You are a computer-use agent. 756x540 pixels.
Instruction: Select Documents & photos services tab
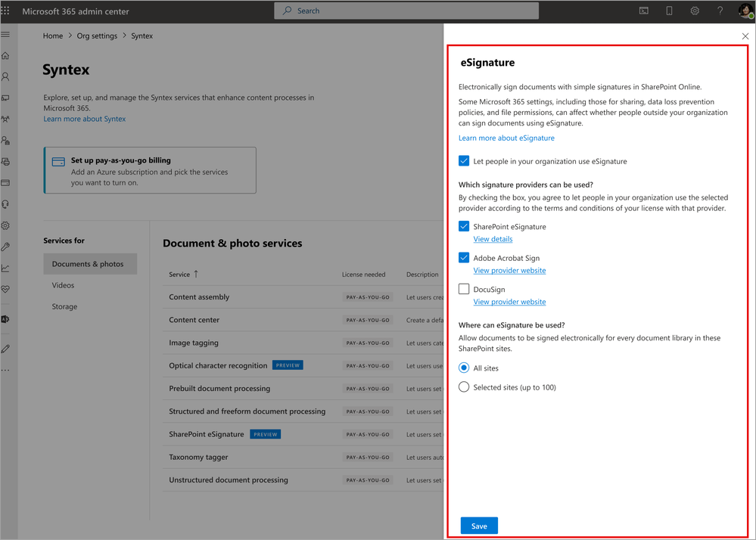[x=90, y=264]
